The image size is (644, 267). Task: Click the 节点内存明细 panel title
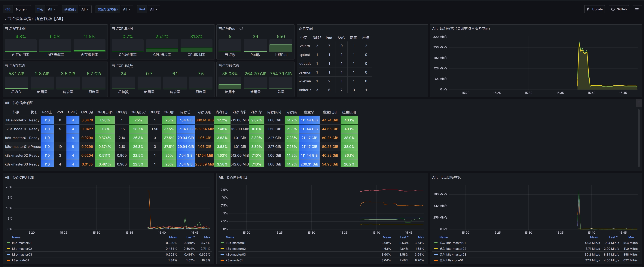click(233, 177)
